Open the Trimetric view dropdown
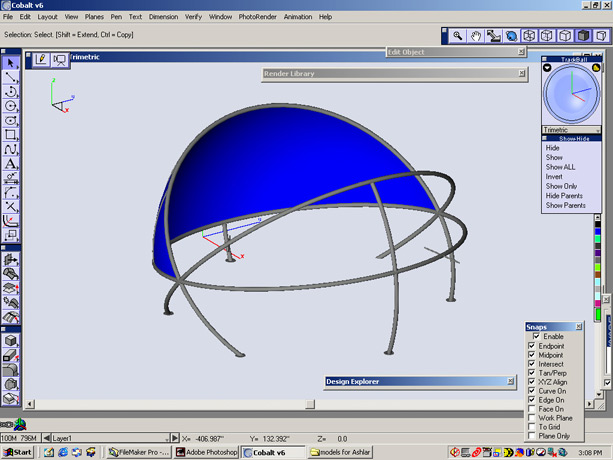Viewport: 613px width, 460px height. click(x=572, y=130)
